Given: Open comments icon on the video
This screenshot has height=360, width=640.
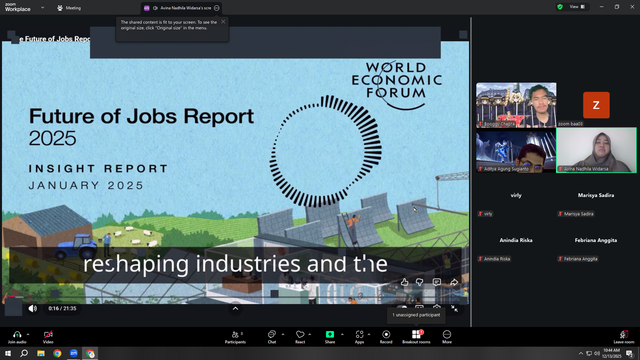Looking at the screenshot, I should click(x=437, y=282).
